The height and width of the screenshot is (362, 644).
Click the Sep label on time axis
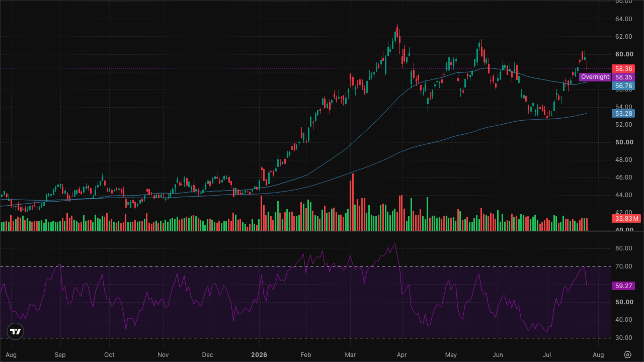(x=60, y=355)
